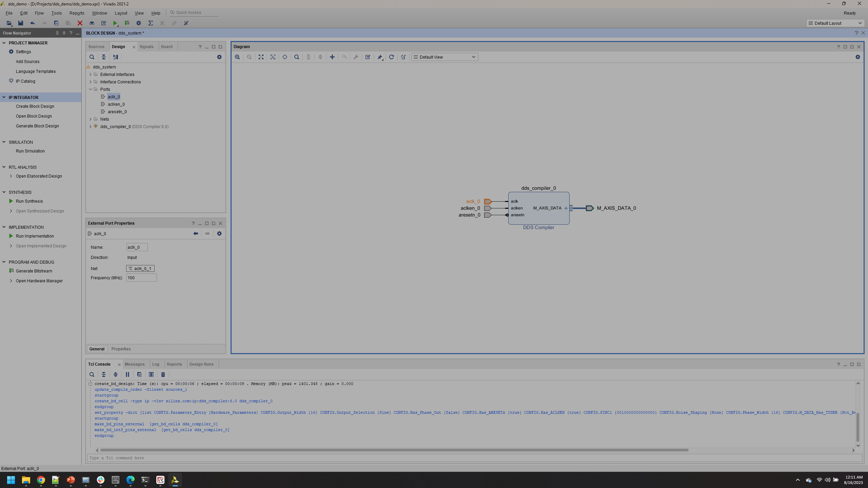Switch to the Messages tab
The image size is (868, 488).
135,364
